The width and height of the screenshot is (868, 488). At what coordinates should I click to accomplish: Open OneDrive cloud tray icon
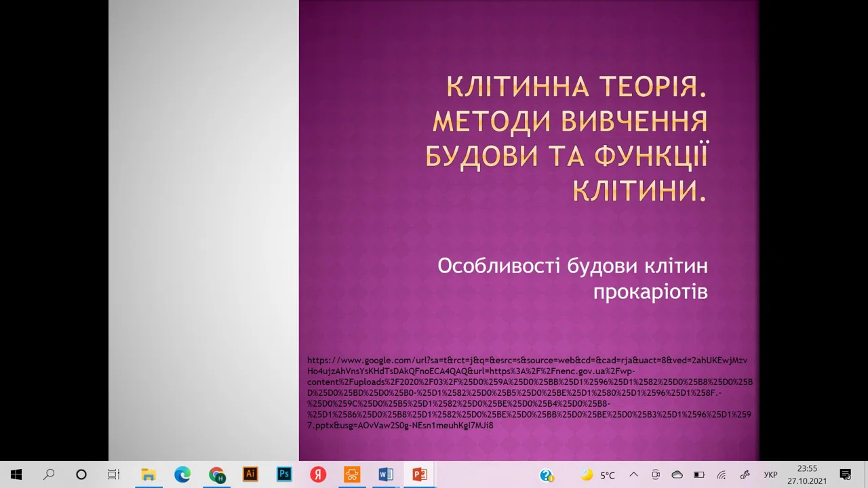(677, 474)
